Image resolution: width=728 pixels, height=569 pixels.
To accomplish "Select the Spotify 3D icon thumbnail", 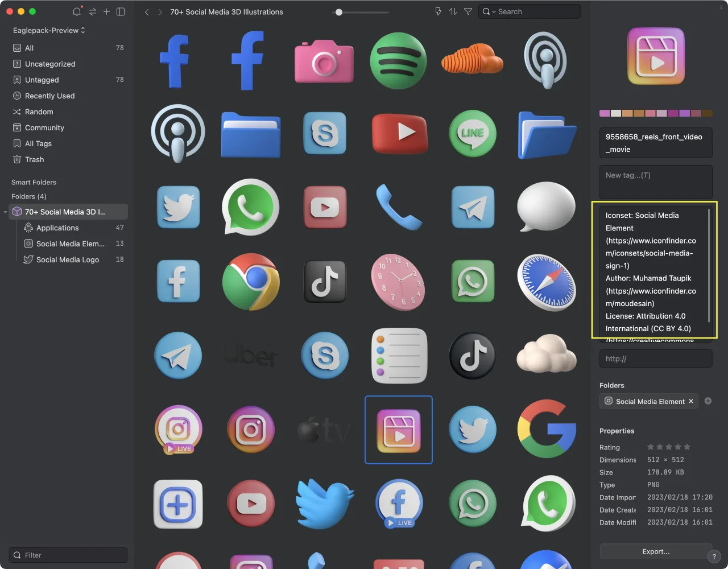I will tap(398, 60).
